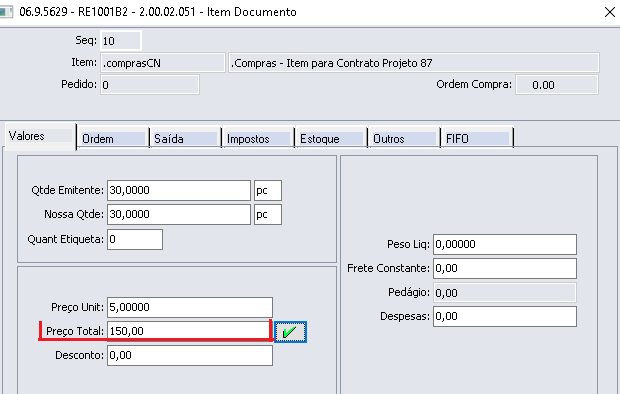
Task: Click the Preço Total label
Action: [75, 331]
